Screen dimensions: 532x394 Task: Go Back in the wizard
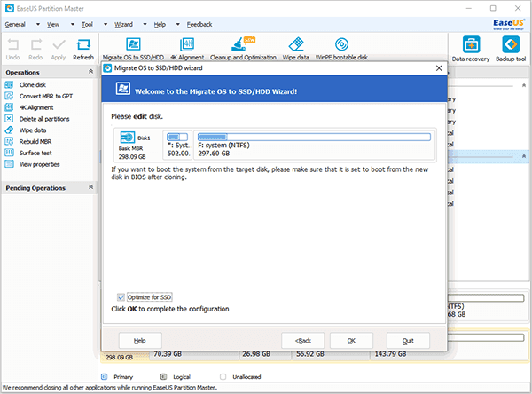[x=303, y=341]
